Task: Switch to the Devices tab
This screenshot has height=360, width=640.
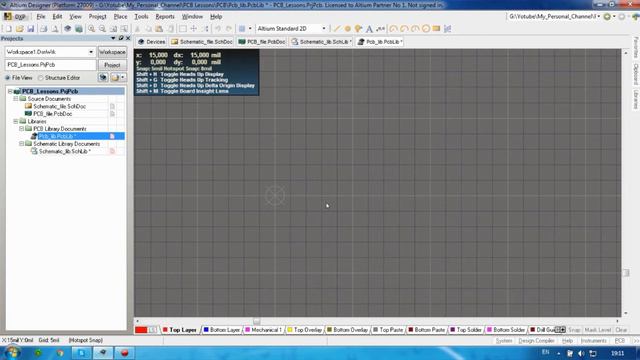Action: tap(152, 42)
